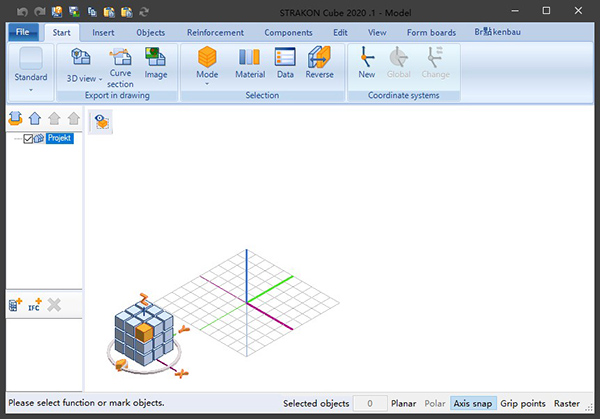600x419 pixels.
Task: Click the orange Z axis arrow on navigation cube
Action: (x=144, y=299)
